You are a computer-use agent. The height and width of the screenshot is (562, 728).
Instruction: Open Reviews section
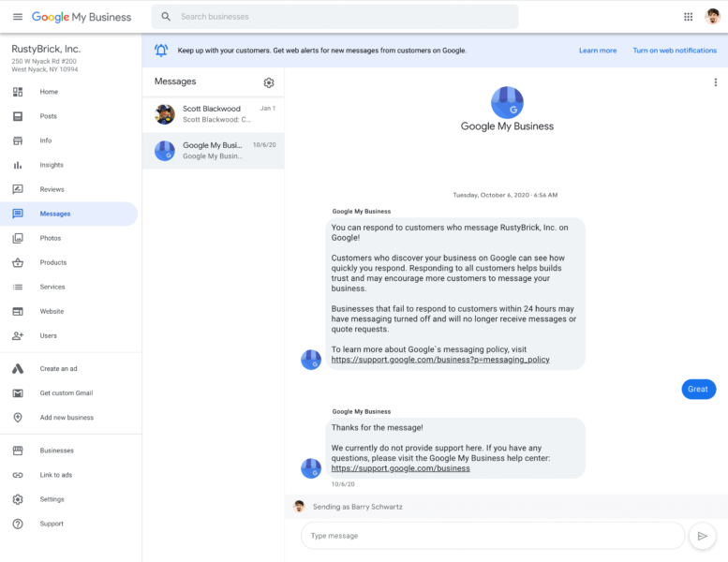click(x=52, y=189)
